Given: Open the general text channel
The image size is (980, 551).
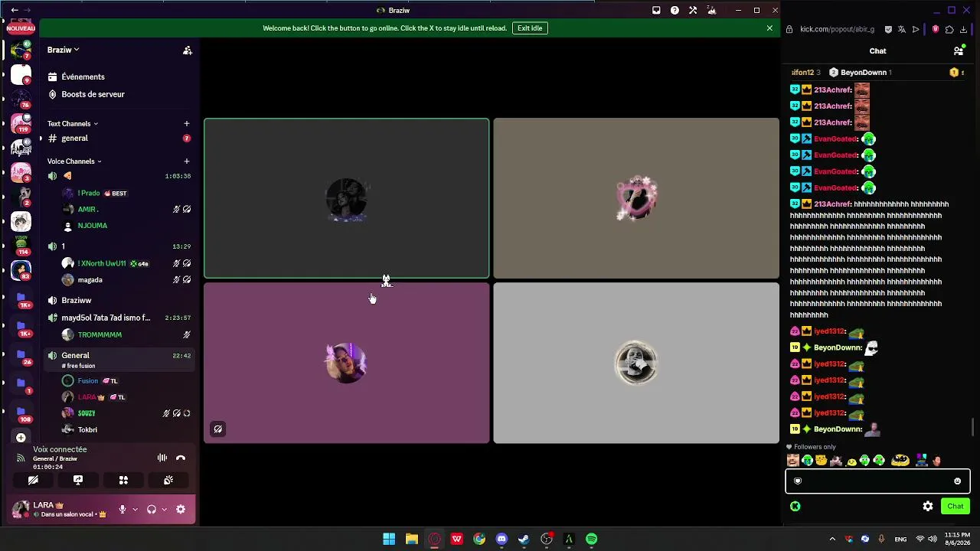Looking at the screenshot, I should (74, 139).
